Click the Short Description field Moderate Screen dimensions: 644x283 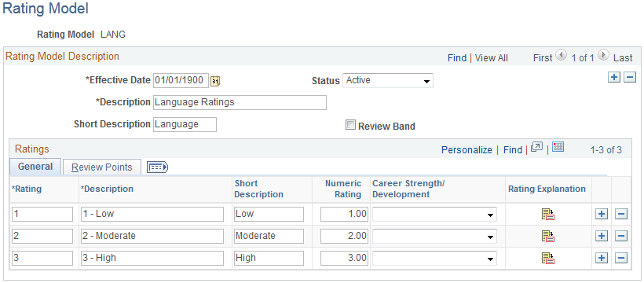(x=269, y=236)
